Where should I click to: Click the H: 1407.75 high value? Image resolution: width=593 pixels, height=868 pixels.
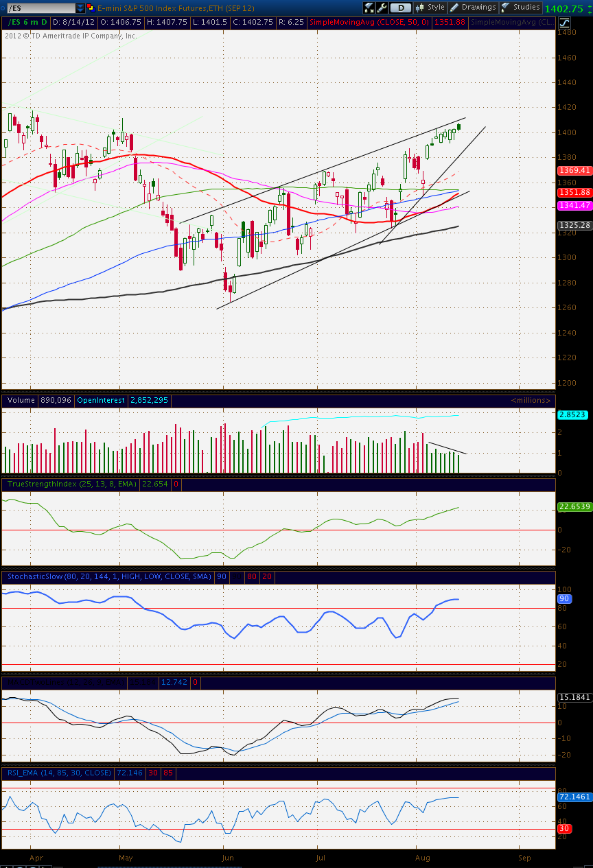(x=167, y=22)
